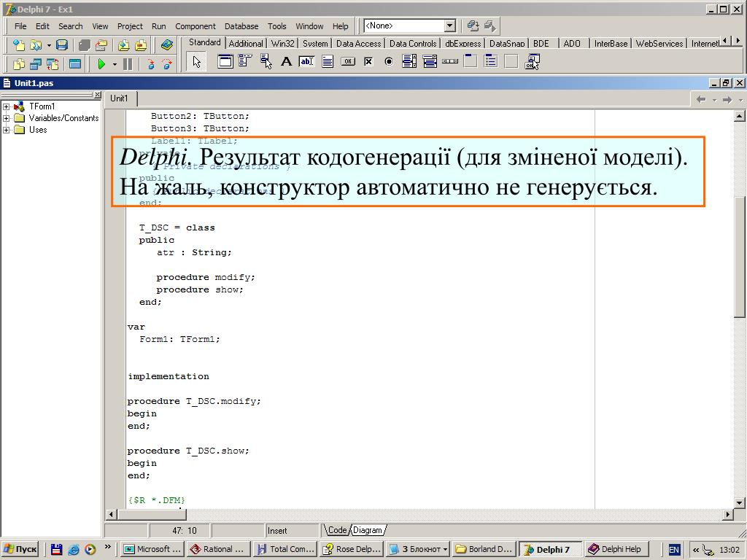Click the Toggle Form/Unit icon
747x560 pixels.
(53, 64)
